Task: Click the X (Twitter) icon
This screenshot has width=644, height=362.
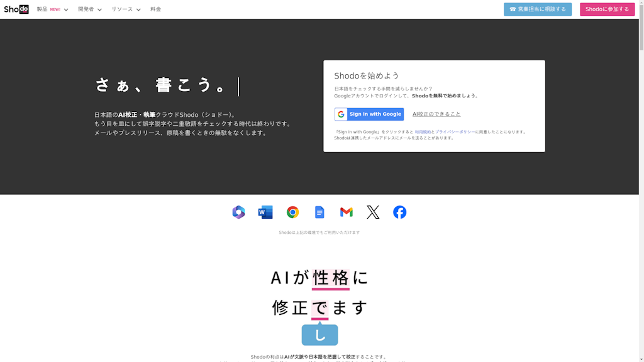Action: point(373,212)
